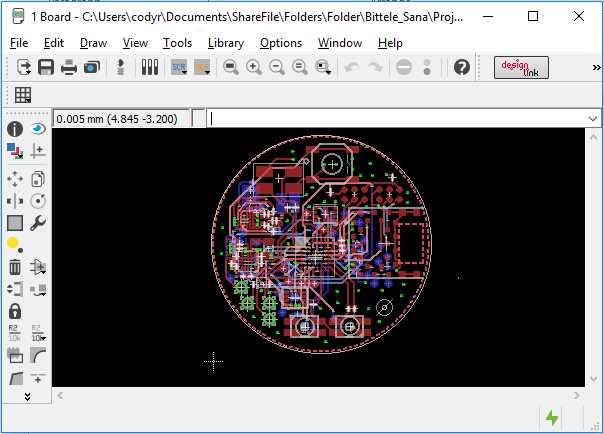The height and width of the screenshot is (434, 604).
Task: Expand the hidden toolbar items chevron
Action: coord(596,67)
